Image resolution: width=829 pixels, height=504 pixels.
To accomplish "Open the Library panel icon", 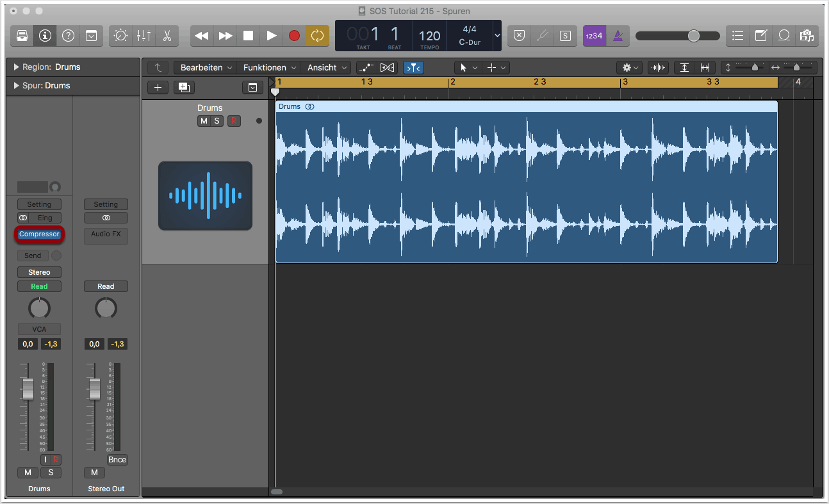I will coord(22,36).
